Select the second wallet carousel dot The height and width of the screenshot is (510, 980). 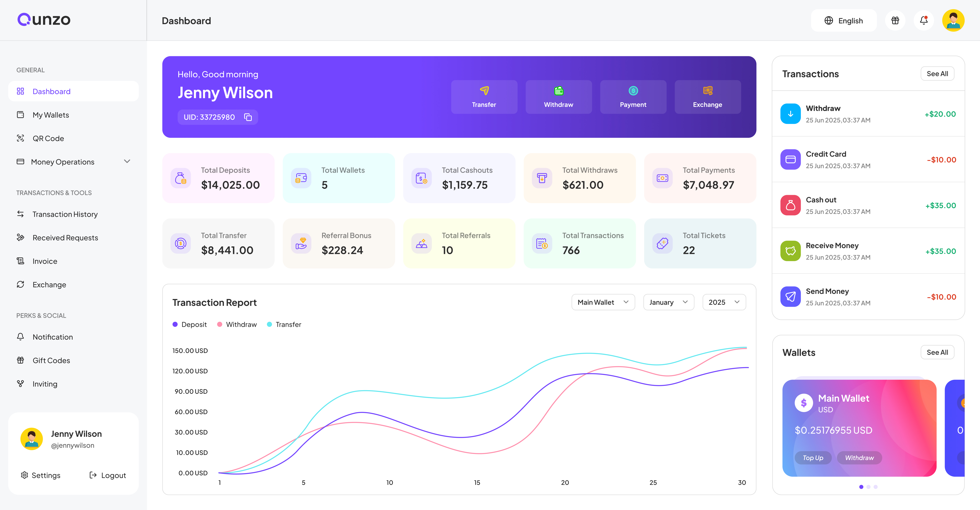coord(868,487)
